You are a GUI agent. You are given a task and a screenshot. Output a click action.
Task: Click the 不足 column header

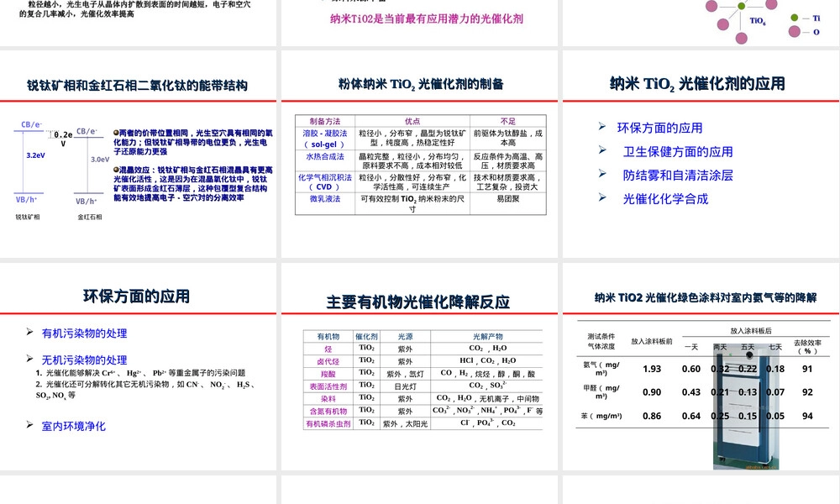coord(508,121)
